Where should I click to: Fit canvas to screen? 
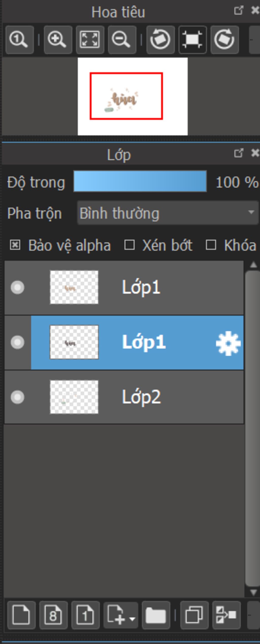[90, 40]
